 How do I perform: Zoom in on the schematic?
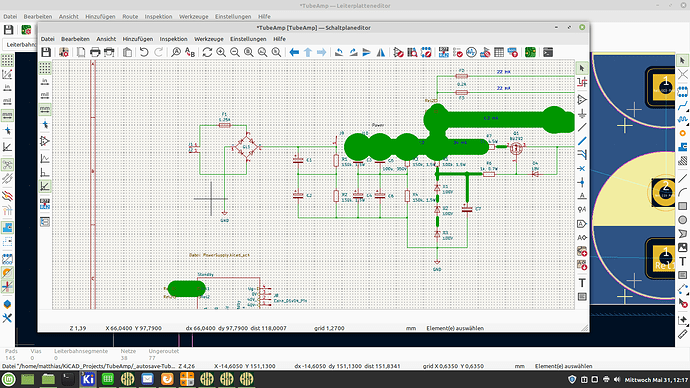(x=221, y=52)
